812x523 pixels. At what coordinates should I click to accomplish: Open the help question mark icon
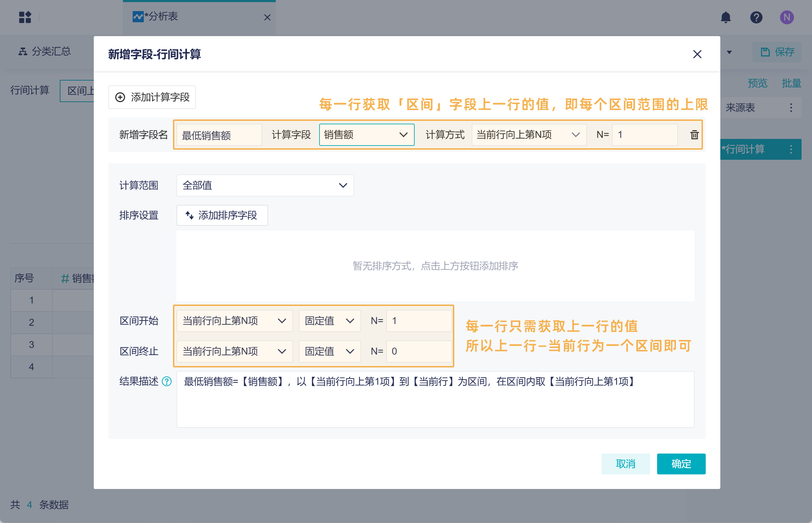click(x=756, y=17)
